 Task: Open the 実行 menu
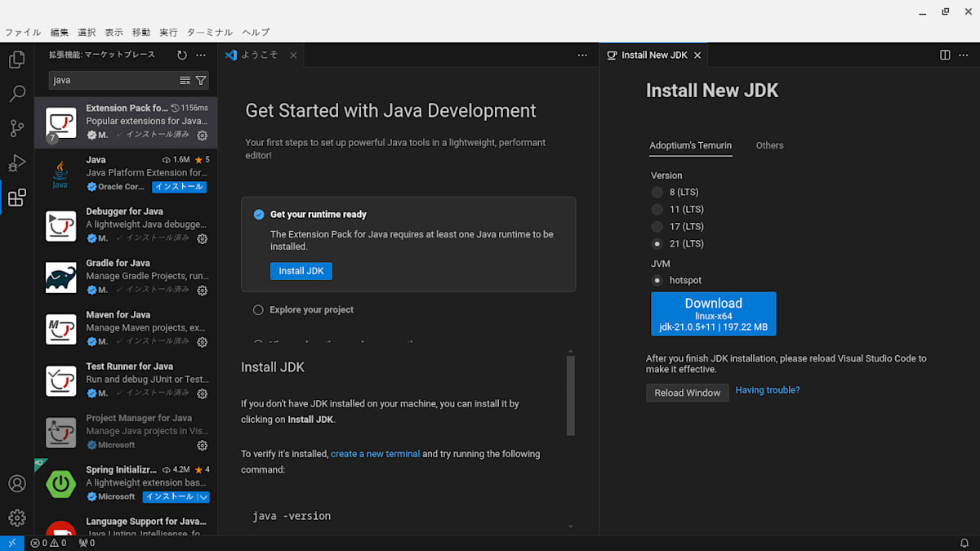(168, 33)
